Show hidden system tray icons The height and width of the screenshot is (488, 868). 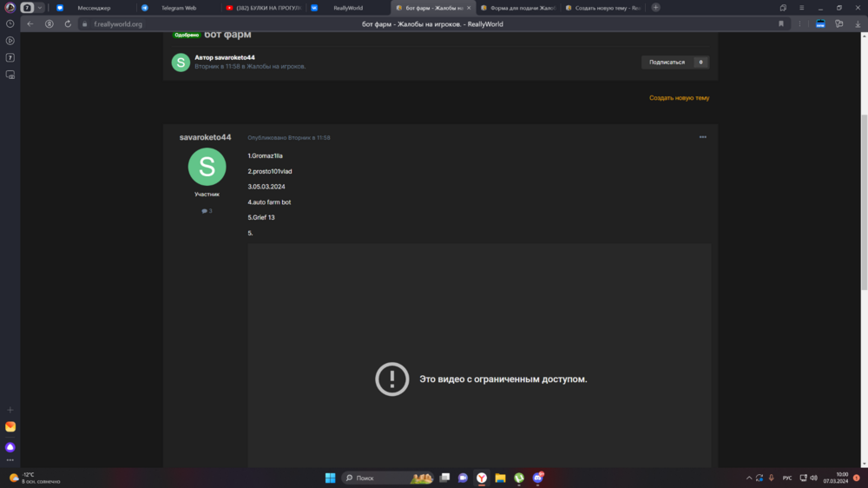click(x=749, y=478)
